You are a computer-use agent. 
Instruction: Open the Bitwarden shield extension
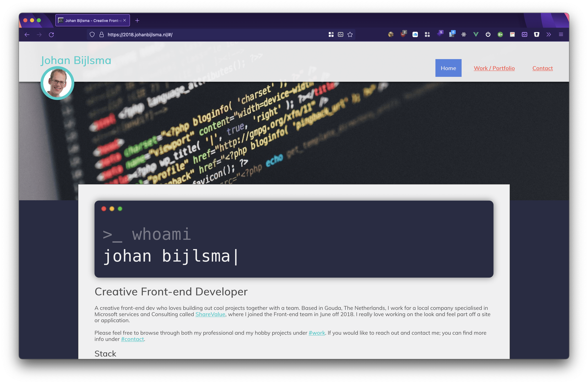click(x=537, y=35)
